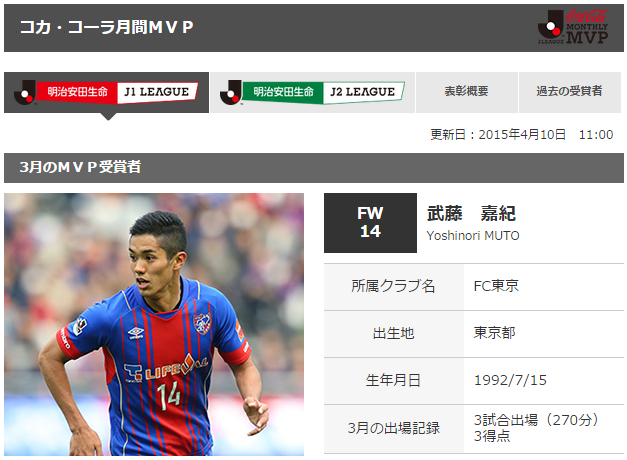Select the Meiji Yasuda J1 League tab
The height and width of the screenshot is (460, 627).
pyautogui.click(x=106, y=92)
